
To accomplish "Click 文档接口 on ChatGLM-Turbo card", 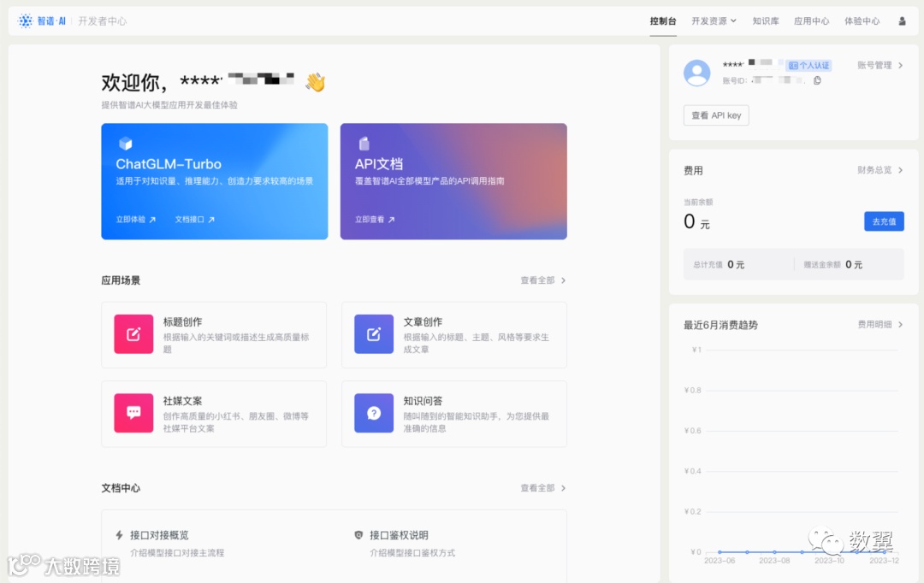I will pyautogui.click(x=194, y=220).
